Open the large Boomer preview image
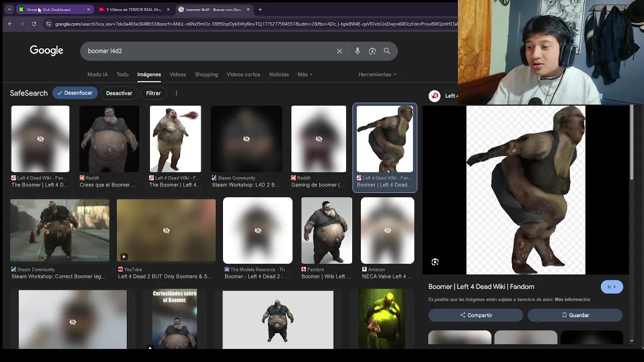 point(526,190)
